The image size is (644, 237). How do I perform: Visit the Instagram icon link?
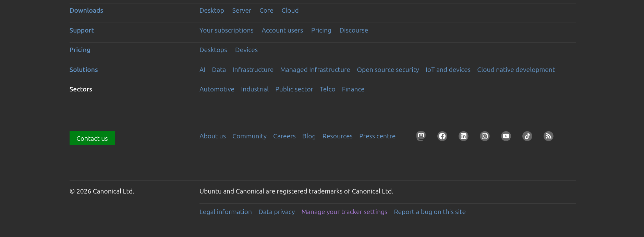coord(485,136)
